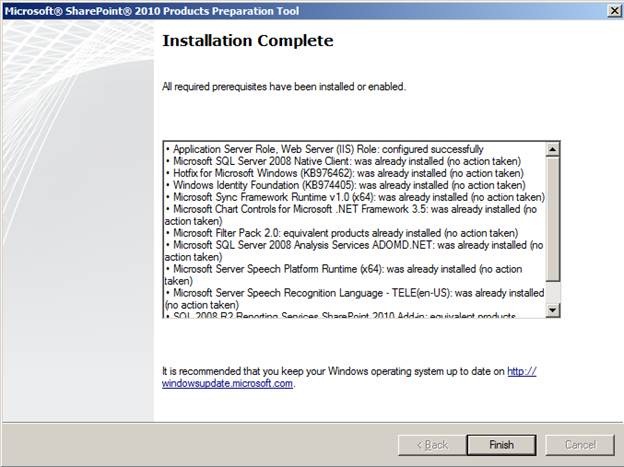Screen dimensions: 624x467
Task: Select the 'Microsoft Chart Controls for Microsoft .NET Framework 3.5' line
Action: (351, 215)
